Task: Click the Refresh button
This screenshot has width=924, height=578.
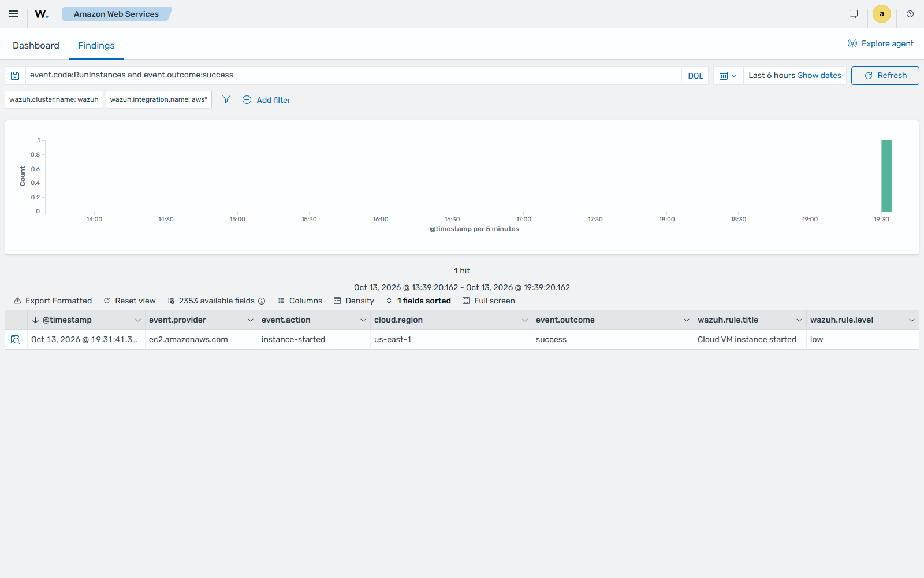Action: (885, 76)
